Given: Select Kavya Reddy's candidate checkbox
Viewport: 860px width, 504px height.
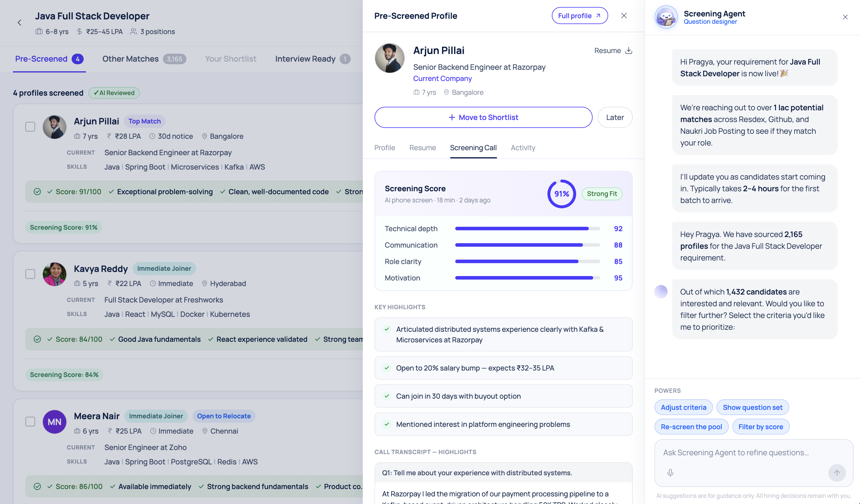Looking at the screenshot, I should pos(30,274).
